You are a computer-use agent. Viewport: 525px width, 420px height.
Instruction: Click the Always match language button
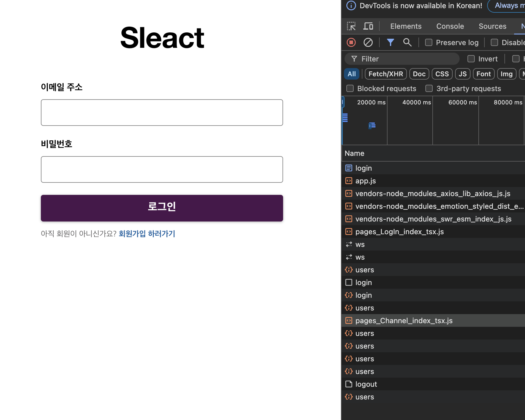coord(506,6)
